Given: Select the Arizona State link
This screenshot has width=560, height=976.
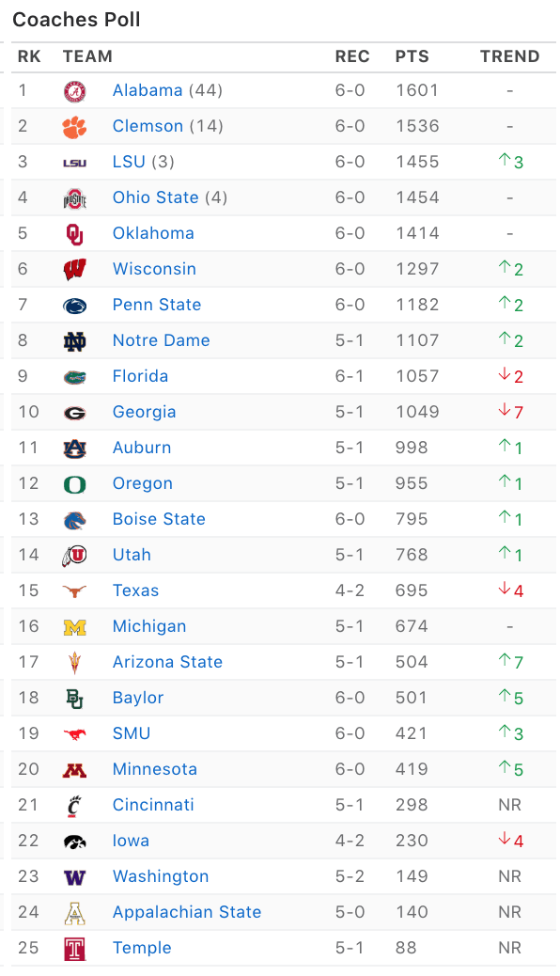Looking at the screenshot, I should point(167,662).
